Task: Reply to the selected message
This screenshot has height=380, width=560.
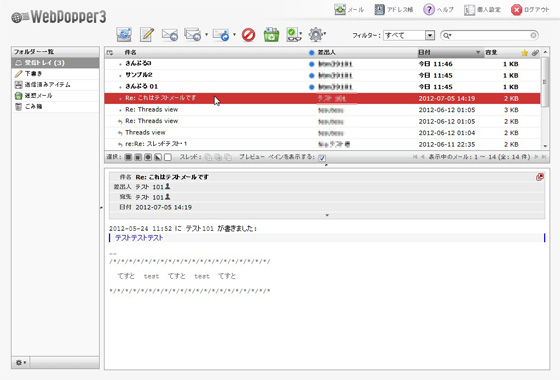Action: pos(170,35)
